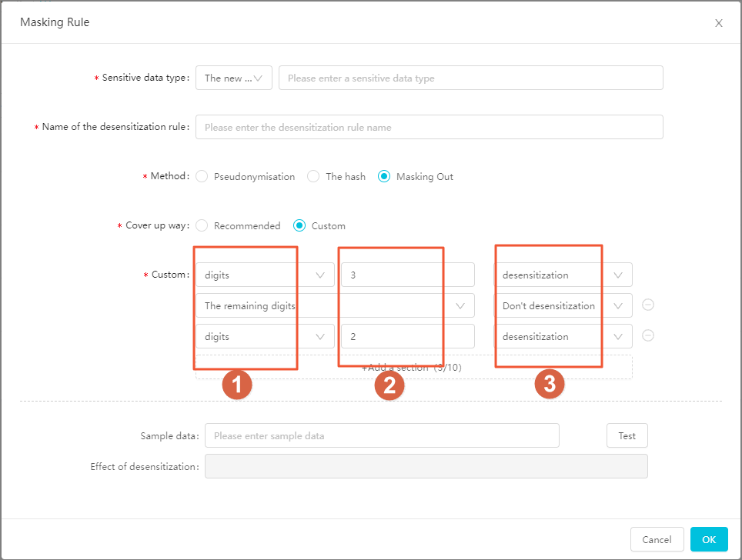The image size is (742, 560).
Task: Select Masking Out method
Action: click(384, 177)
